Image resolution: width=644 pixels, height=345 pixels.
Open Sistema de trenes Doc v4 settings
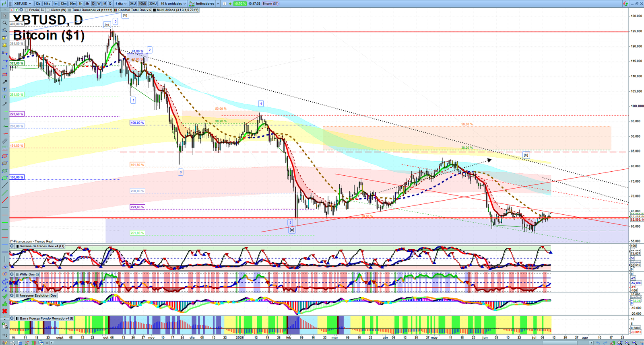click(x=42, y=246)
